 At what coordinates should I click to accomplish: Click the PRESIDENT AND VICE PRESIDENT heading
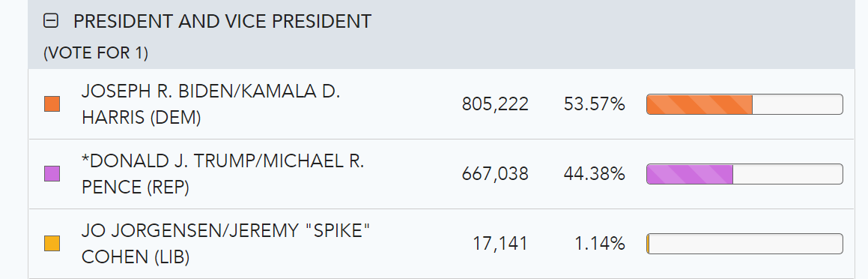[222, 22]
